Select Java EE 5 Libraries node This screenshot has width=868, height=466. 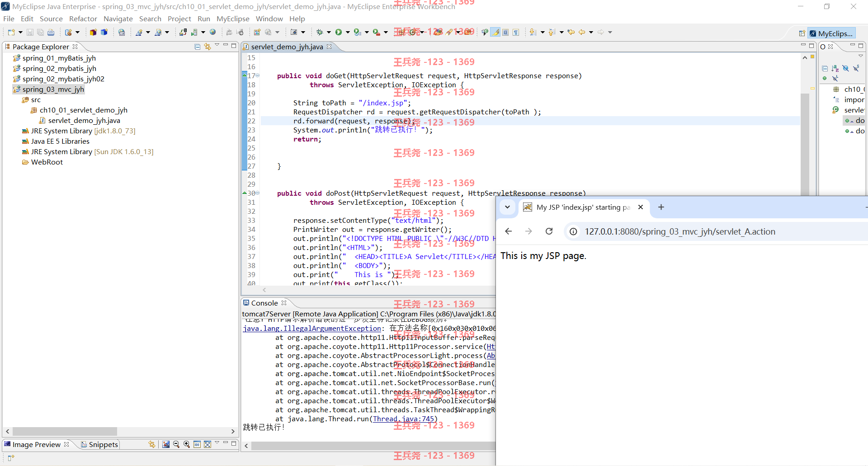(60, 141)
